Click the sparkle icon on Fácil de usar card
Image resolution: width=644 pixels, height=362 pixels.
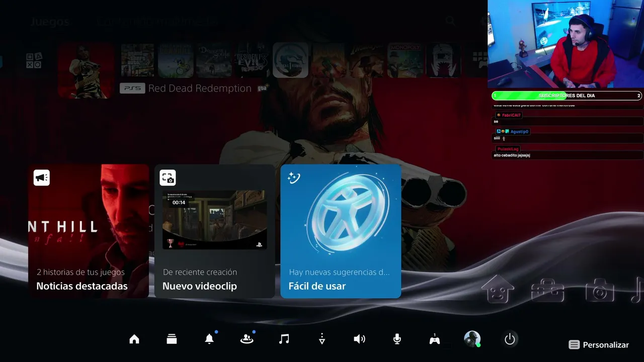294,177
